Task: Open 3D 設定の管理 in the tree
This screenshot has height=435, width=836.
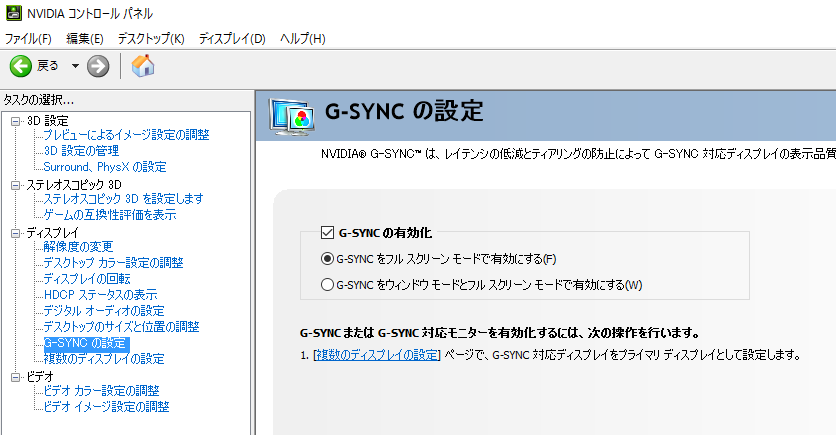Action: pos(81,151)
